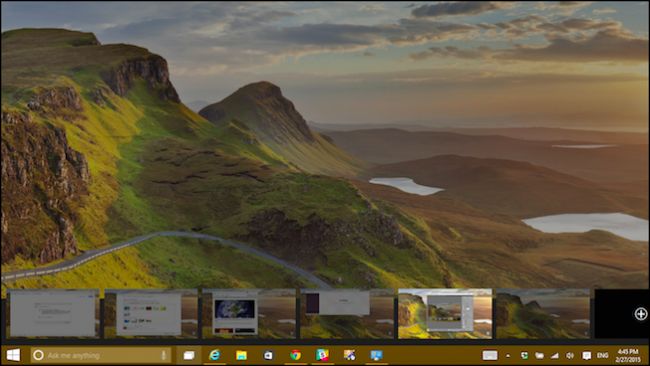
Task: Switch to Google Chrome on the taskbar
Action: 295,355
